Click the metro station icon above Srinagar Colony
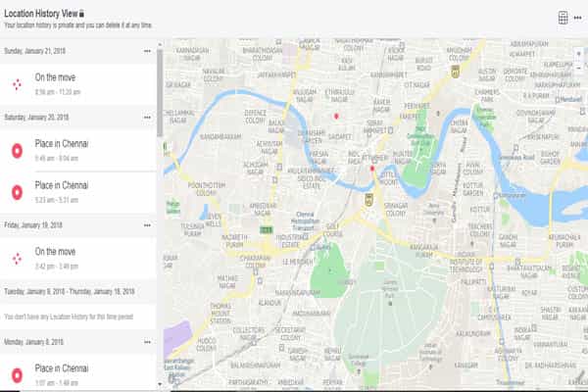The width and height of the screenshot is (588, 392). [x=369, y=199]
